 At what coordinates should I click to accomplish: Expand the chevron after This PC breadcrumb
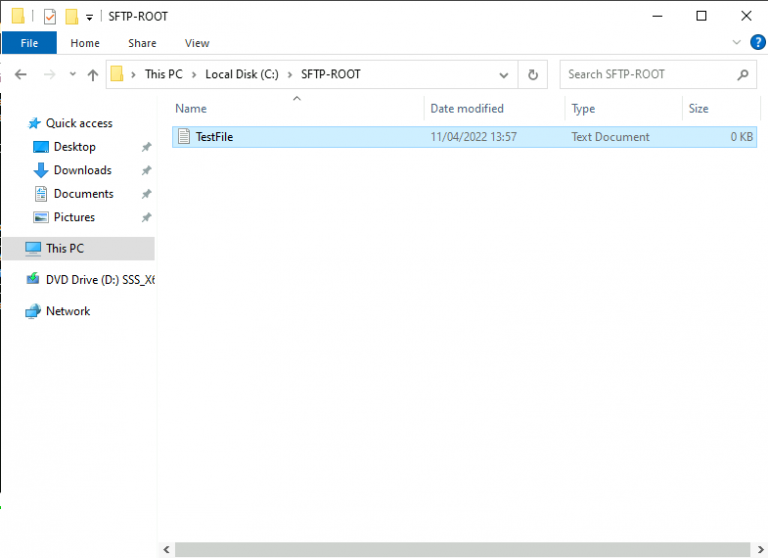click(x=194, y=74)
